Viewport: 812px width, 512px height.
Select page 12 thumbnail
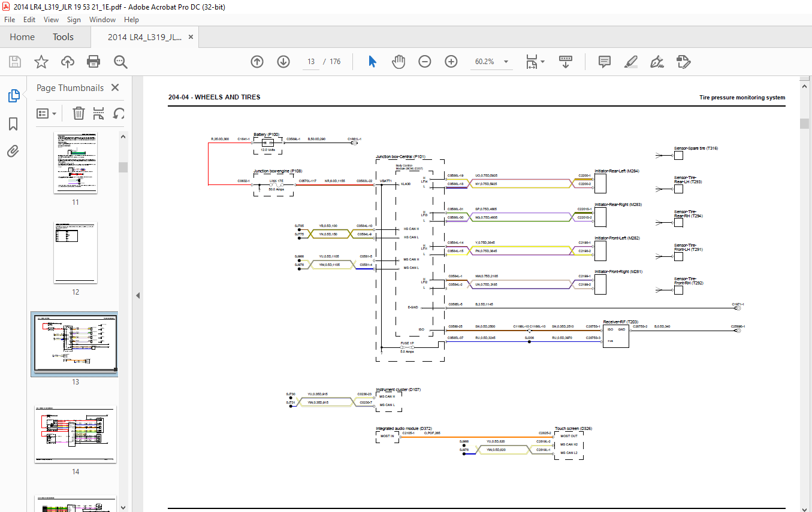coord(76,253)
